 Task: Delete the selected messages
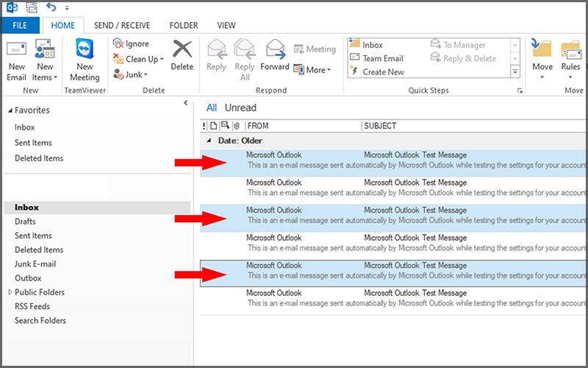[x=182, y=55]
